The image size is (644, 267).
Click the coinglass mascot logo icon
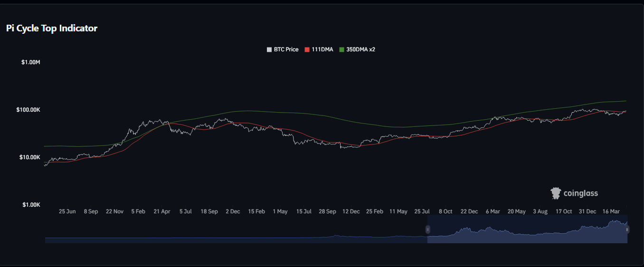click(556, 193)
